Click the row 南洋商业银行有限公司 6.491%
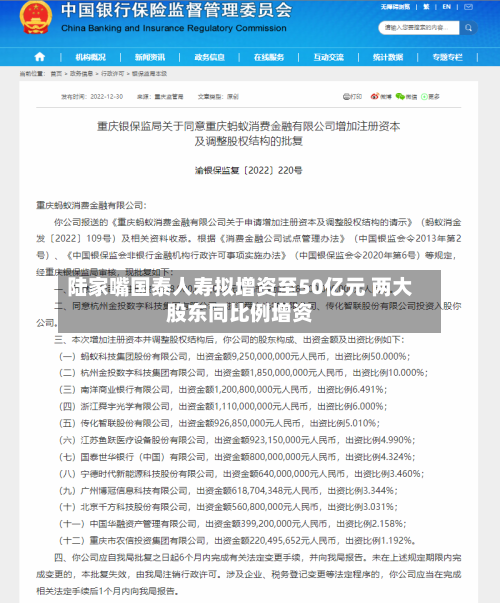This screenshot has height=603, width=500. point(223,390)
